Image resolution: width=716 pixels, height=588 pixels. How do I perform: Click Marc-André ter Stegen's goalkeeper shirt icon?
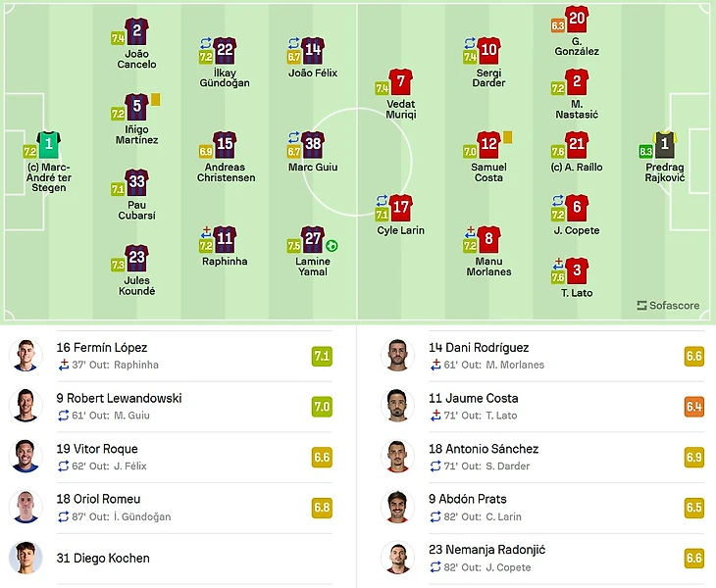[x=48, y=145]
